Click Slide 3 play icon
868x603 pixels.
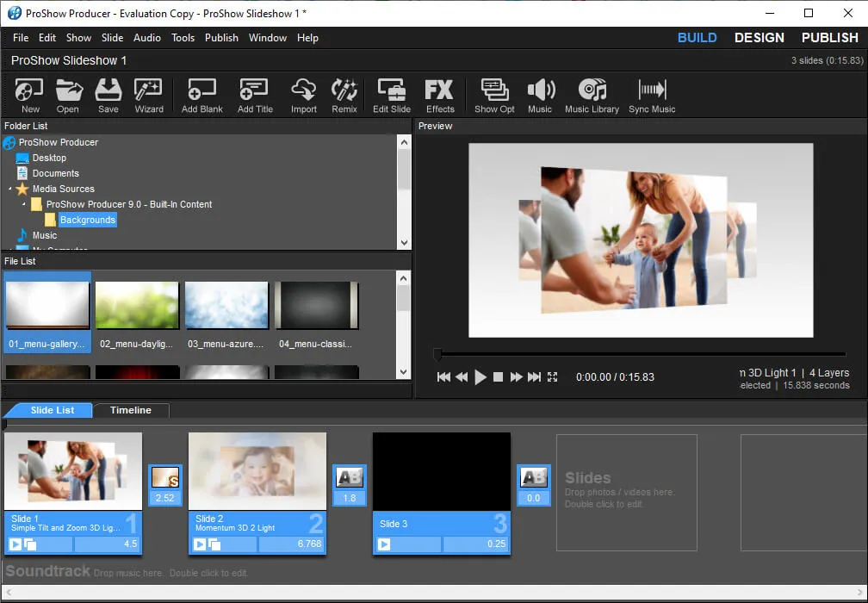pos(384,544)
